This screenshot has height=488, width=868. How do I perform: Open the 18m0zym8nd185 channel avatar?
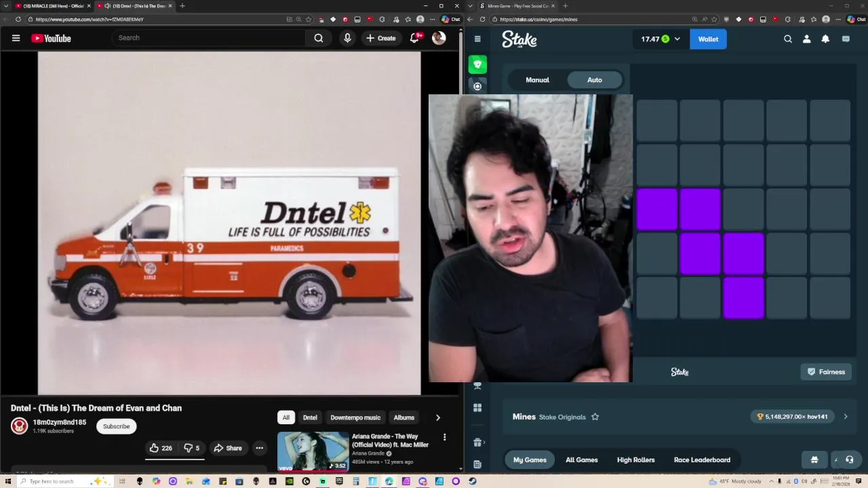pos(19,426)
